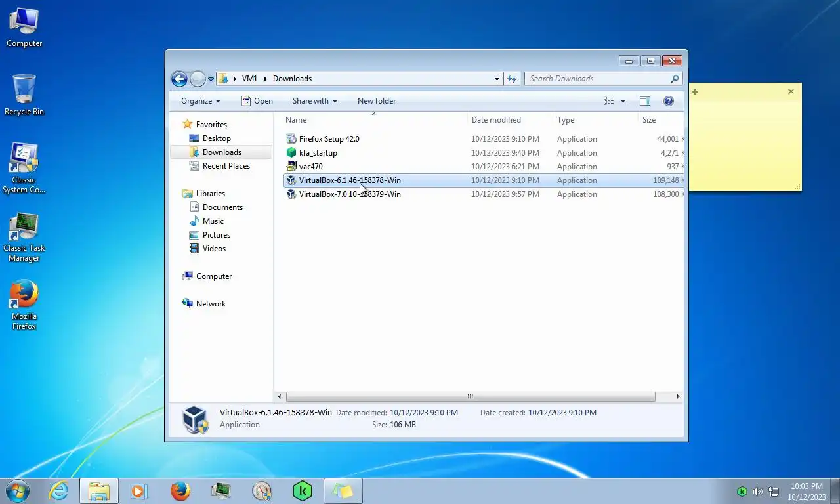Click Kaspersky green hexagon taskbar icon
The image size is (840, 504).
(302, 491)
